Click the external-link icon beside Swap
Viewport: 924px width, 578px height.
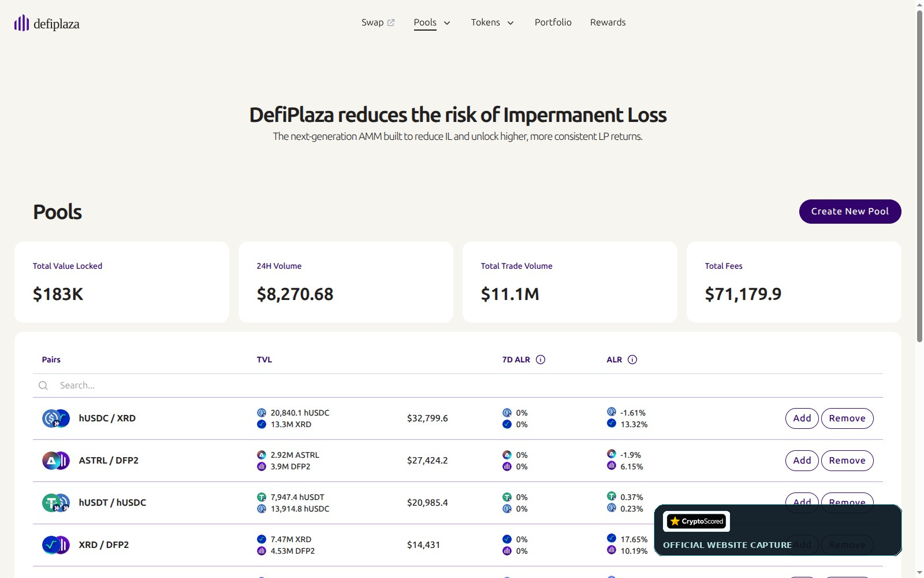pos(391,23)
